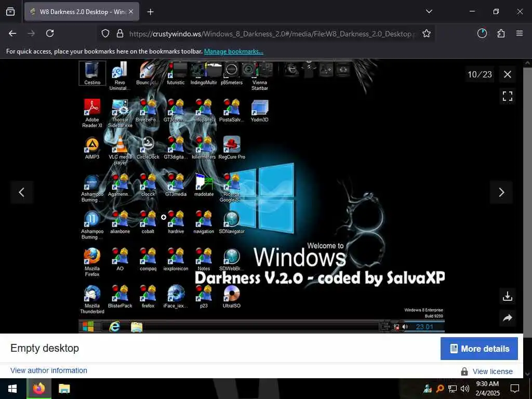Open View author information link
The image size is (532, 399).
coord(49,370)
